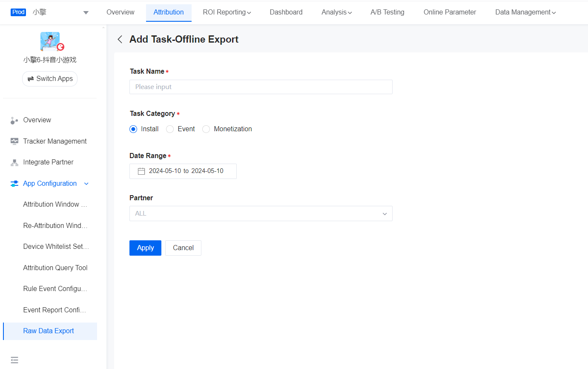Collapse sidebar using bottom menu icon

tap(14, 360)
